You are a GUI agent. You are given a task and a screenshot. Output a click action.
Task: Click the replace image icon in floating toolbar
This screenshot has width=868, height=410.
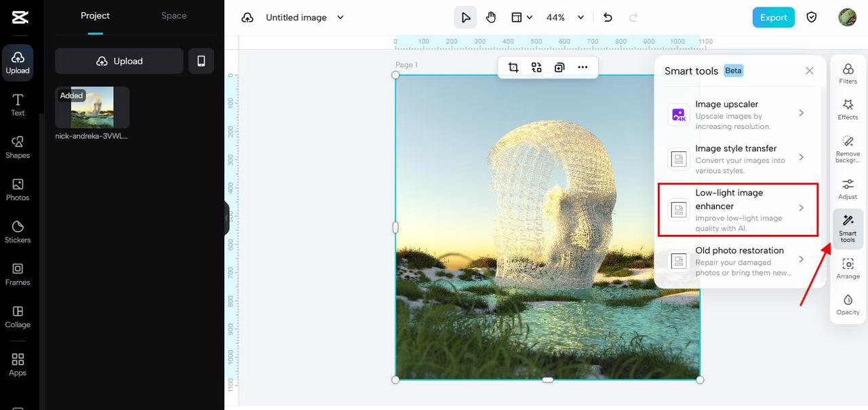click(536, 67)
